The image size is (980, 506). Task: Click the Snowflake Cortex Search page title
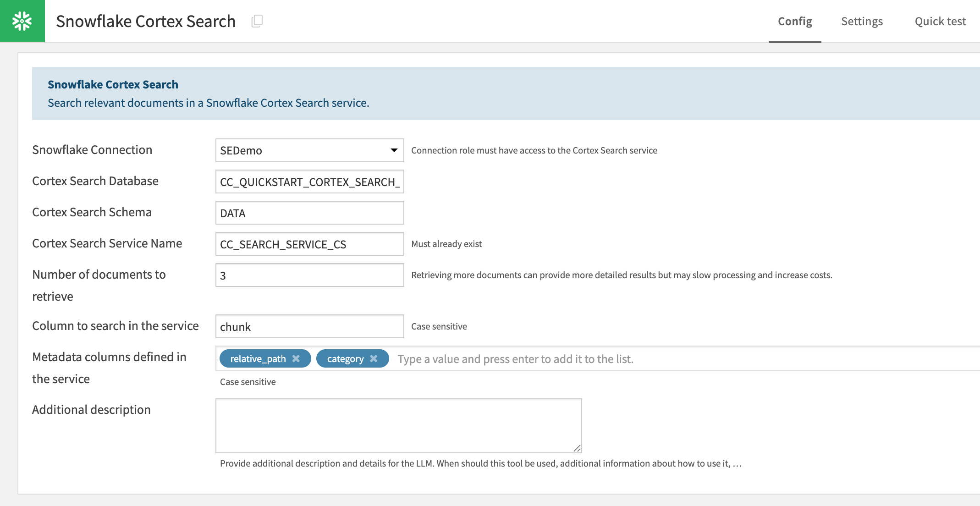146,21
